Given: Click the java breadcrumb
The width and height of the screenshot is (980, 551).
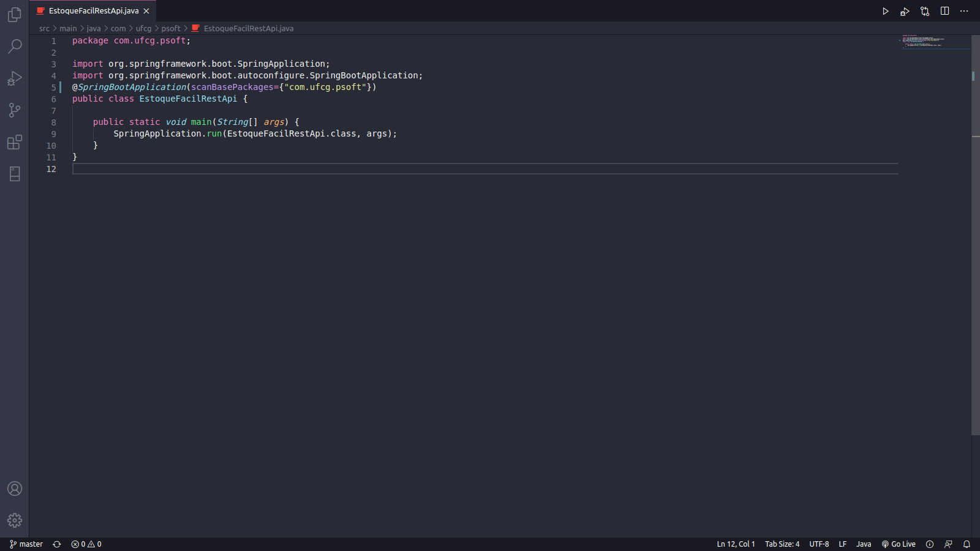Looking at the screenshot, I should 94,28.
